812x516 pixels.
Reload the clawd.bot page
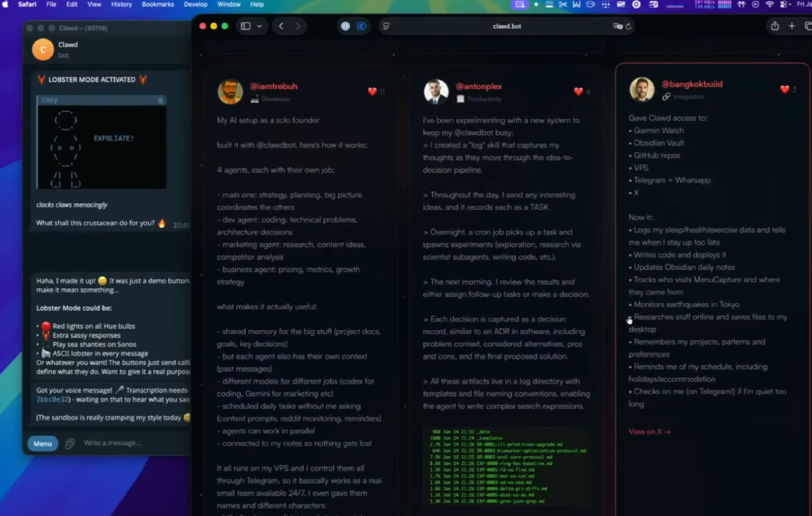pyautogui.click(x=628, y=26)
